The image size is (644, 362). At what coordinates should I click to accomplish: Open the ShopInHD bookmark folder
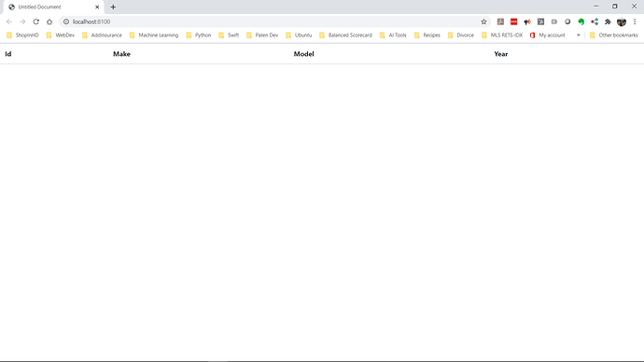point(22,35)
